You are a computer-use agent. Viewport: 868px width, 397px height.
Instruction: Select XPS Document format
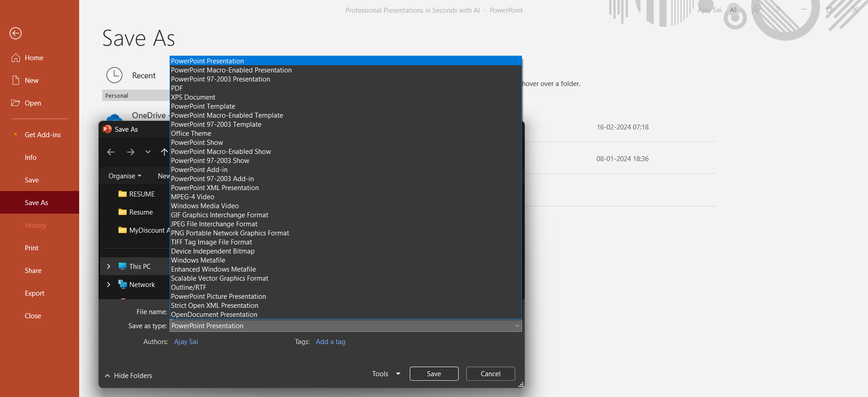pos(346,97)
